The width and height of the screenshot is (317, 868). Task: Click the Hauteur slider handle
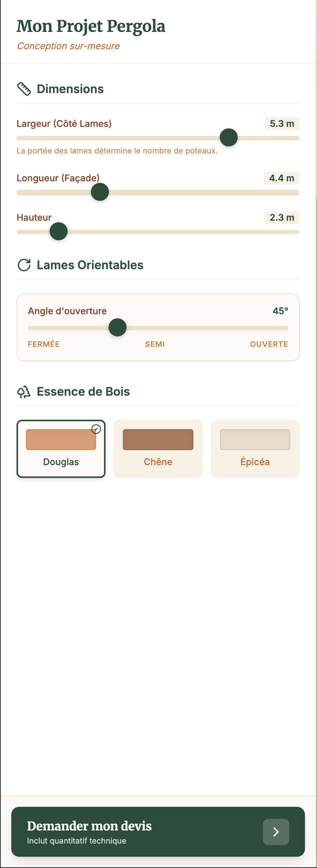pyautogui.click(x=58, y=232)
